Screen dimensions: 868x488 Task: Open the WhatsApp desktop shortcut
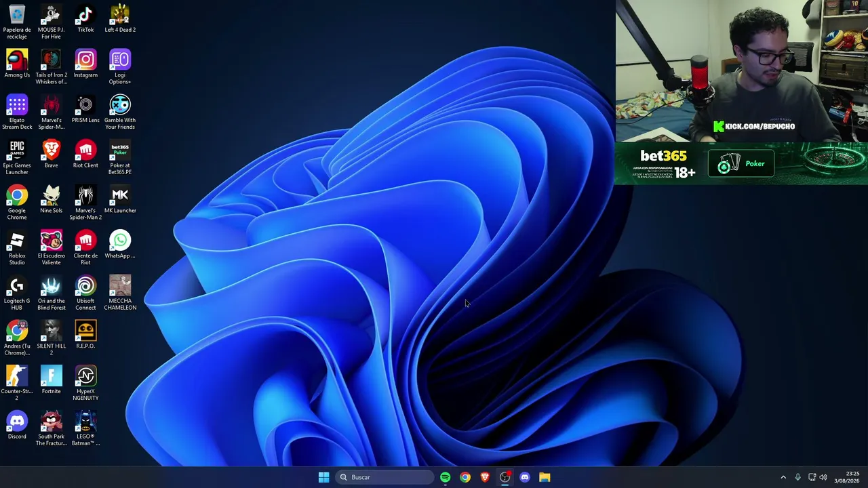point(120,245)
